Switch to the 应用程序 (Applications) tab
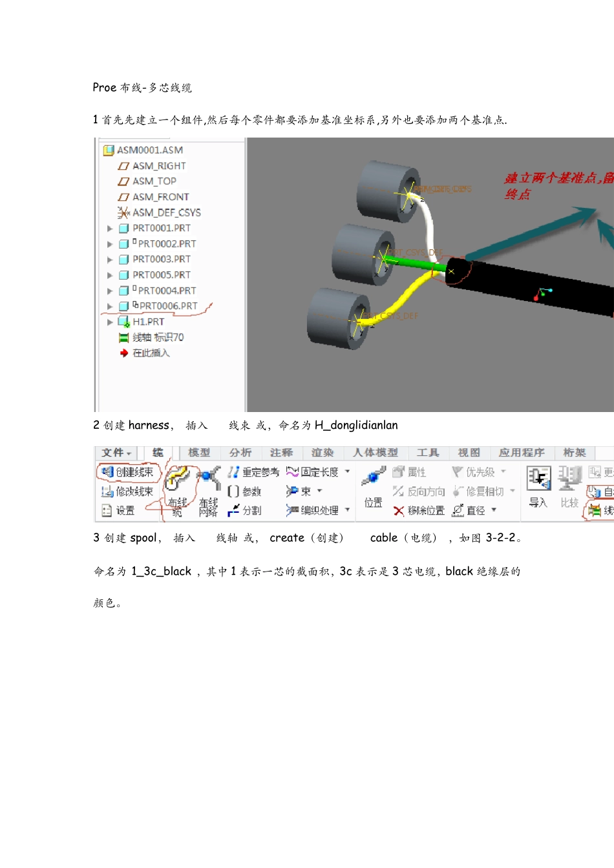 (522, 453)
